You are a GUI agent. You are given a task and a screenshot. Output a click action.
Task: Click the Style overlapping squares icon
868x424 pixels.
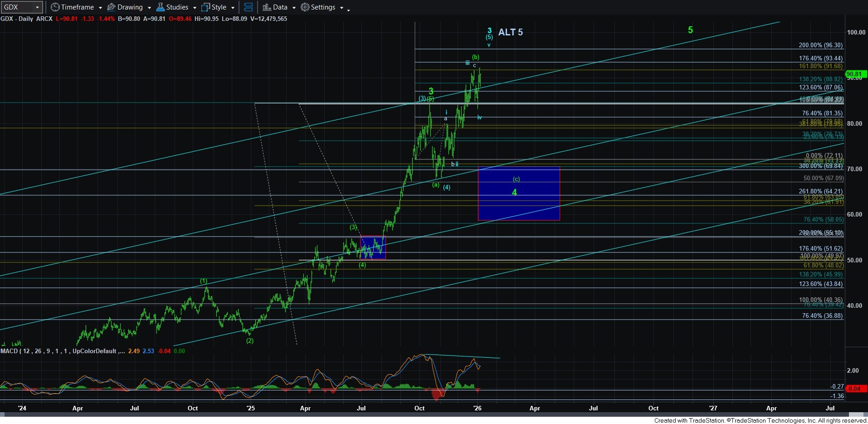pos(206,7)
